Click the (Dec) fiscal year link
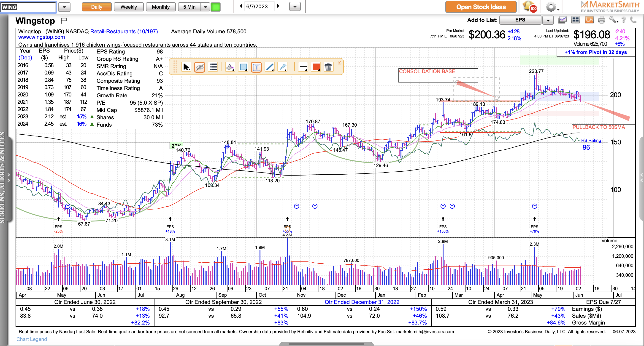644x346 pixels. [25, 58]
